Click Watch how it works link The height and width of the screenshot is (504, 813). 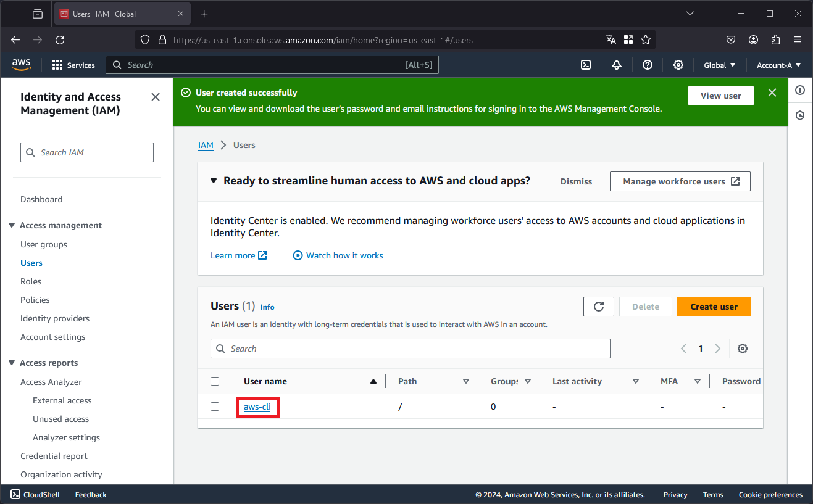tap(338, 255)
